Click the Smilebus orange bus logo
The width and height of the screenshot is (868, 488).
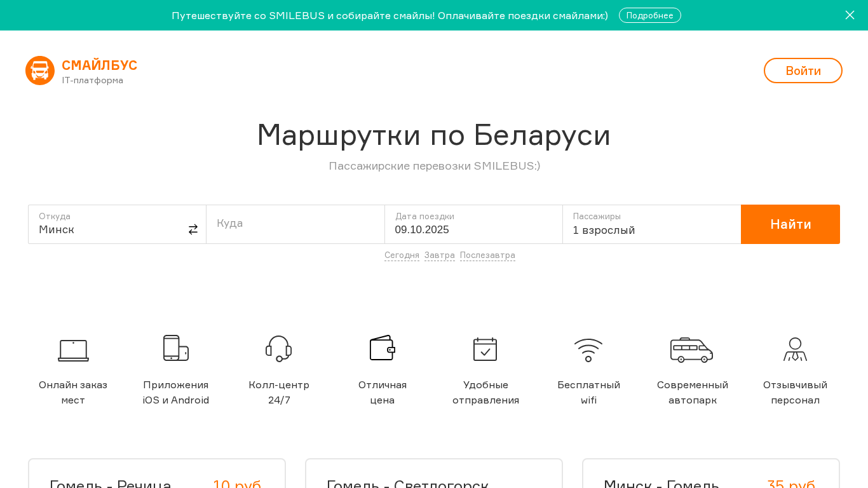40,71
